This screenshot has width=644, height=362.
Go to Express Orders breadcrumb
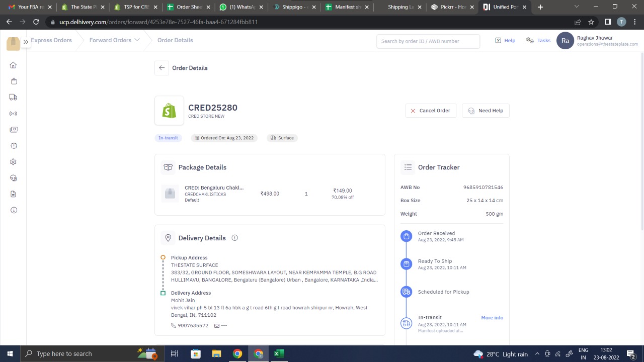[51, 40]
